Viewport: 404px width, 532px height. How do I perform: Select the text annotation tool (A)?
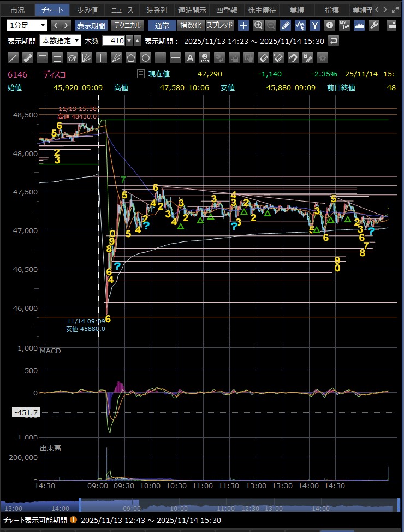point(190,58)
